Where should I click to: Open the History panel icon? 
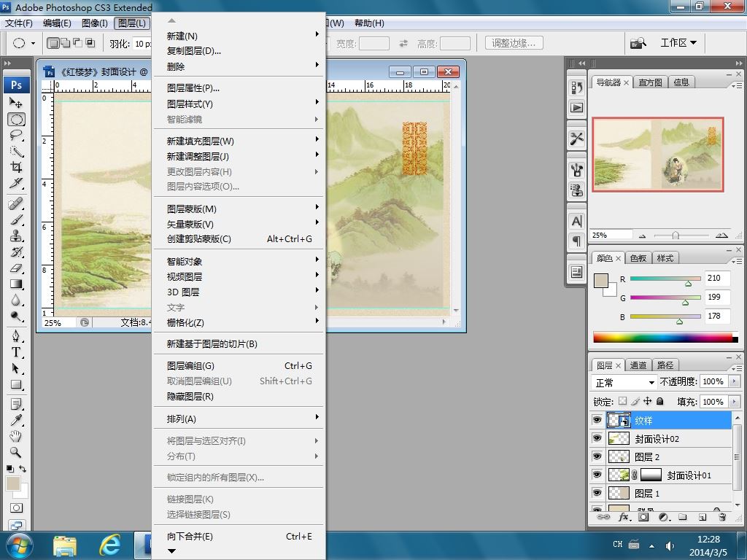(576, 87)
